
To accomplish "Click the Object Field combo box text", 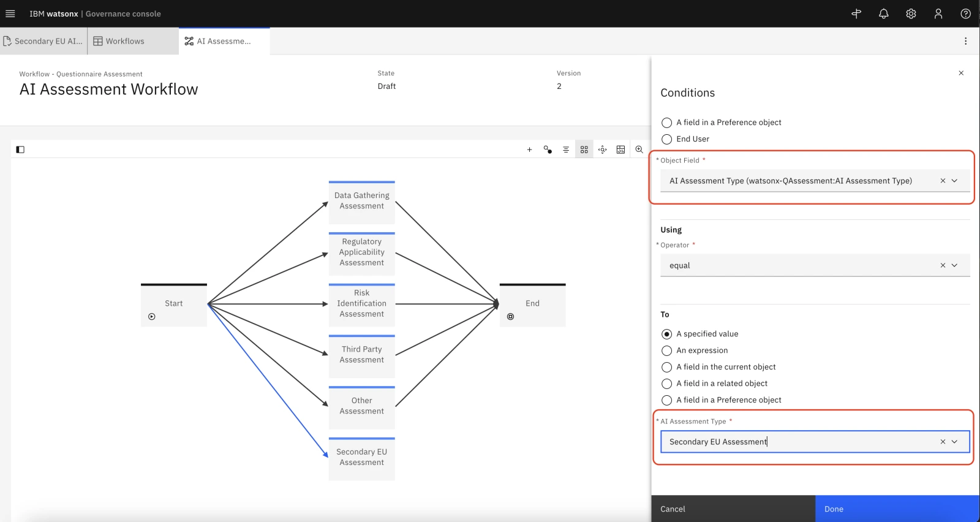I will coord(790,181).
